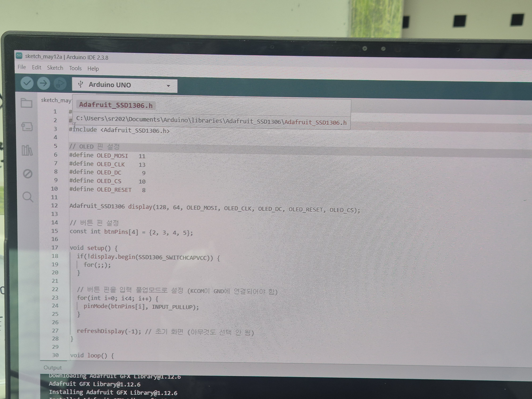Start the Debug button in toolbar

click(60, 84)
